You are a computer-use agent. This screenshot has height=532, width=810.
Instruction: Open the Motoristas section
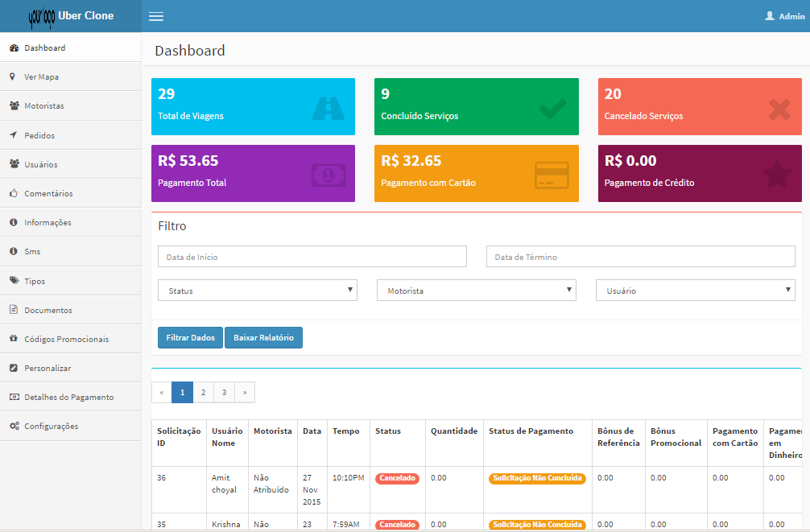point(71,105)
